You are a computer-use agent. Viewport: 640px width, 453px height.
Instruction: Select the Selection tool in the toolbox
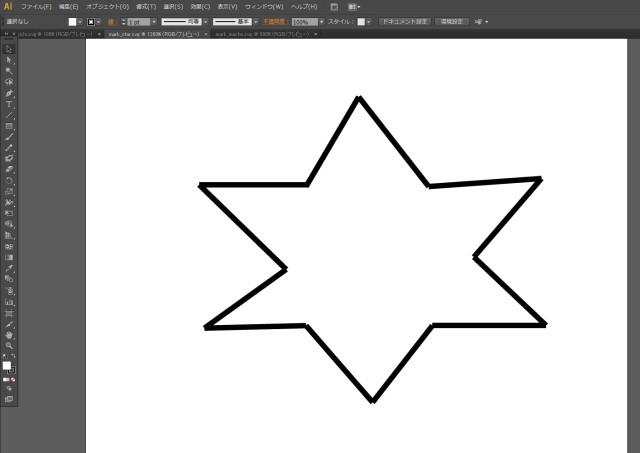point(9,49)
